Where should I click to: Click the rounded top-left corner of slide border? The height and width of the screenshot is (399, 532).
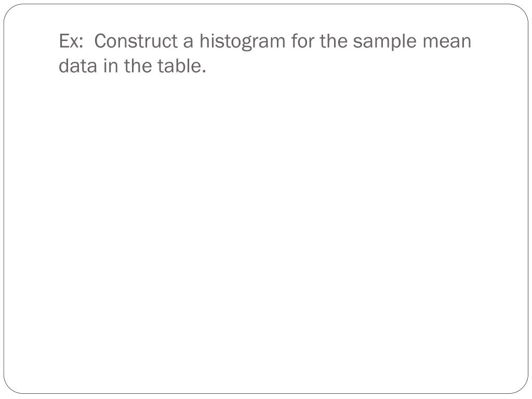[11, 11]
